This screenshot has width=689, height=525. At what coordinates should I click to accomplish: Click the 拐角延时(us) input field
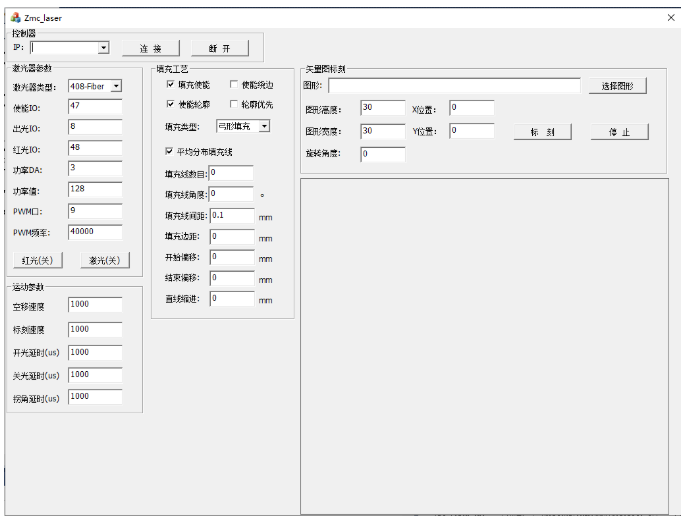click(x=95, y=397)
